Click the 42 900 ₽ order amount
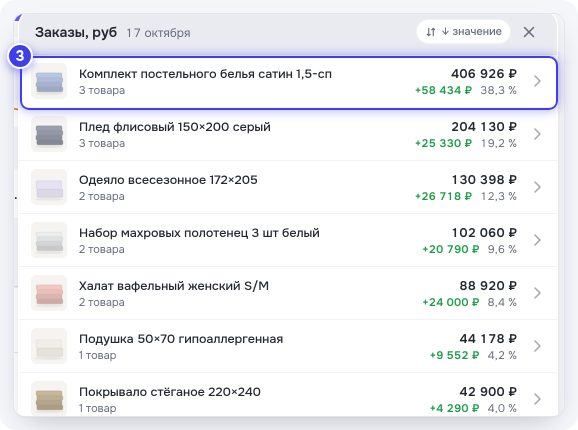The image size is (578, 430). (488, 392)
